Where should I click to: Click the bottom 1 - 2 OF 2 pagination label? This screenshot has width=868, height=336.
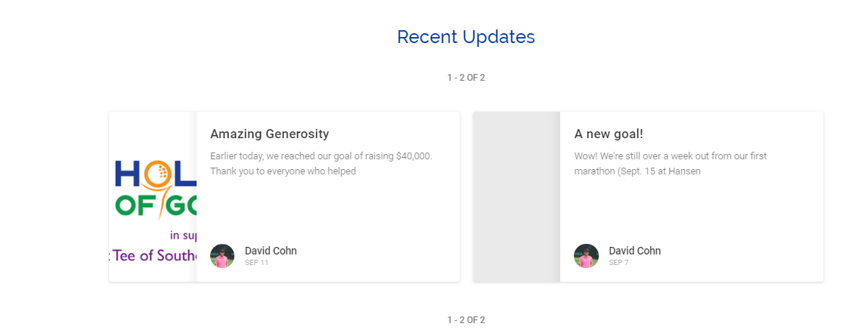466,320
